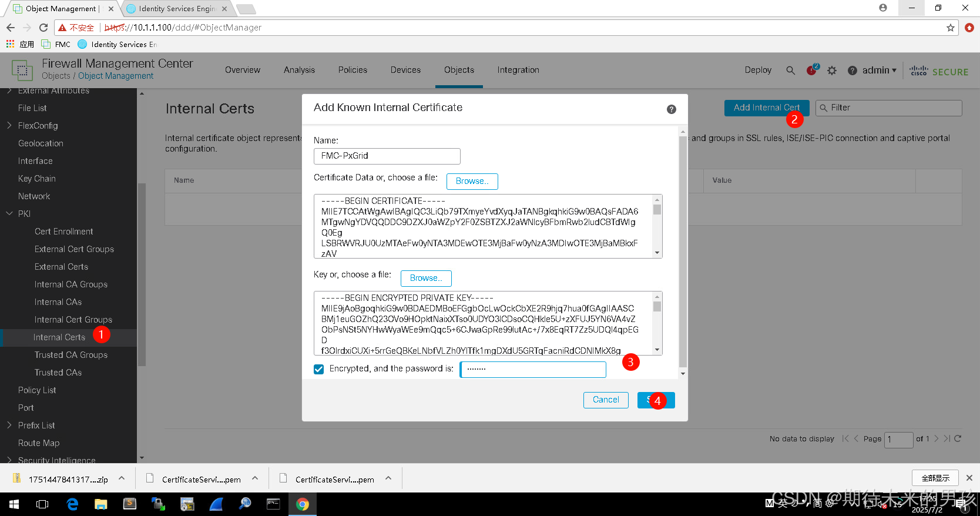Click Browse for the certificate data file
Screen dimensions: 980x516
(x=472, y=182)
